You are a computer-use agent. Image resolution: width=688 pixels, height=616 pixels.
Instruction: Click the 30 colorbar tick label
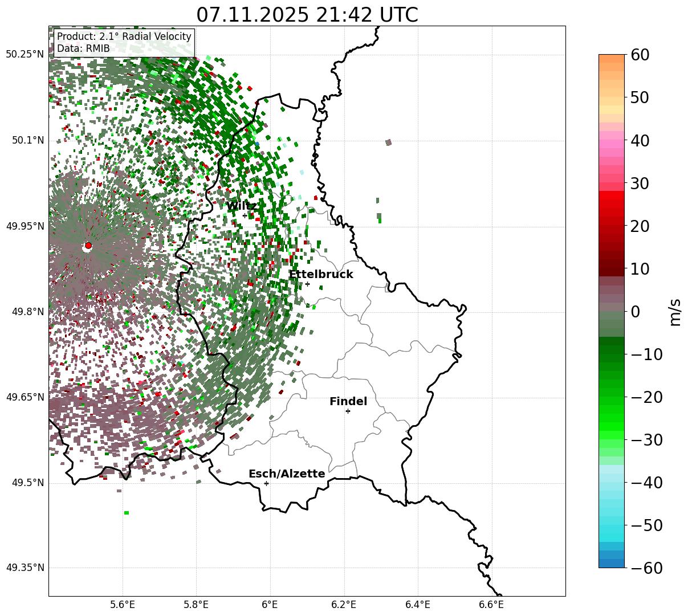(641, 183)
